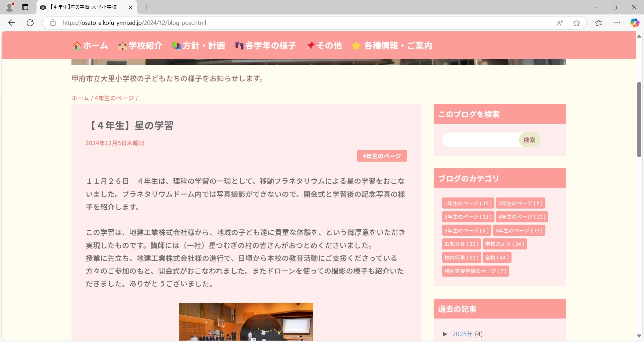Screen dimensions: 644x342
Task: Expand the 2025年 archive triangle
Action: click(445, 334)
